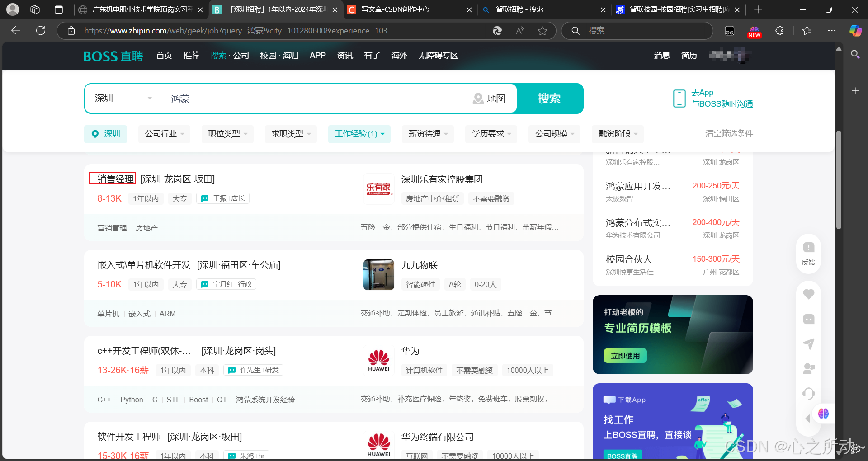Expand the 公司规模 filter
This screenshot has width=868, height=461.
pyautogui.click(x=554, y=134)
